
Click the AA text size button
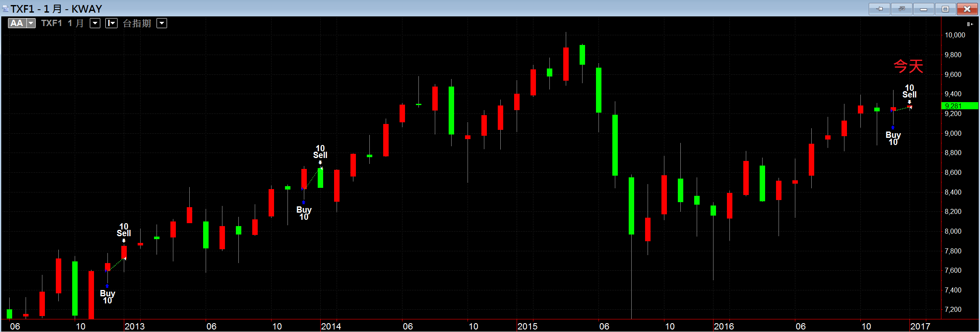[17, 23]
